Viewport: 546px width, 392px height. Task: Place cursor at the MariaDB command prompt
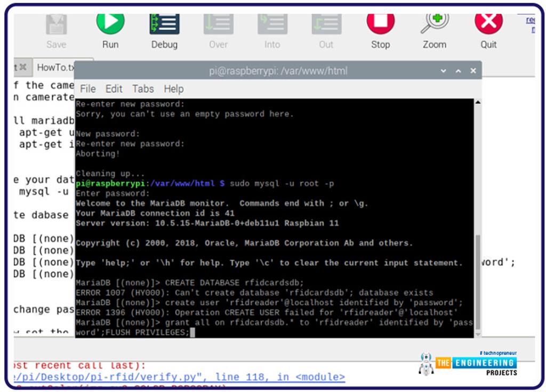[192, 332]
